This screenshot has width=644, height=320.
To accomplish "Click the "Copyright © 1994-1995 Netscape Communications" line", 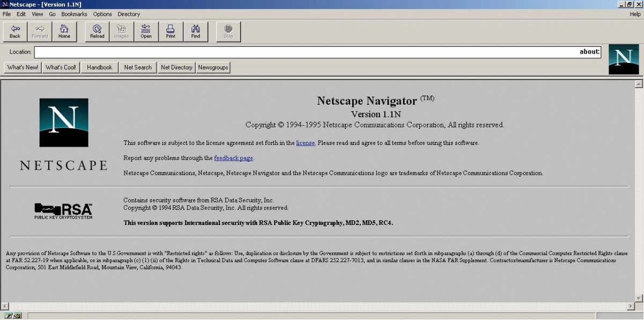I will click(x=375, y=125).
